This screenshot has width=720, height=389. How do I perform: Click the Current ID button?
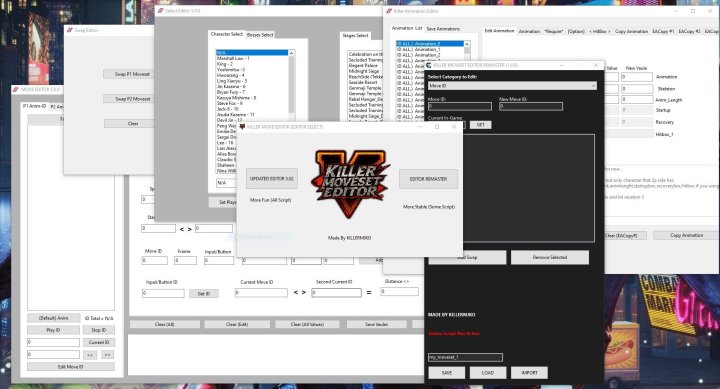[x=99, y=343]
